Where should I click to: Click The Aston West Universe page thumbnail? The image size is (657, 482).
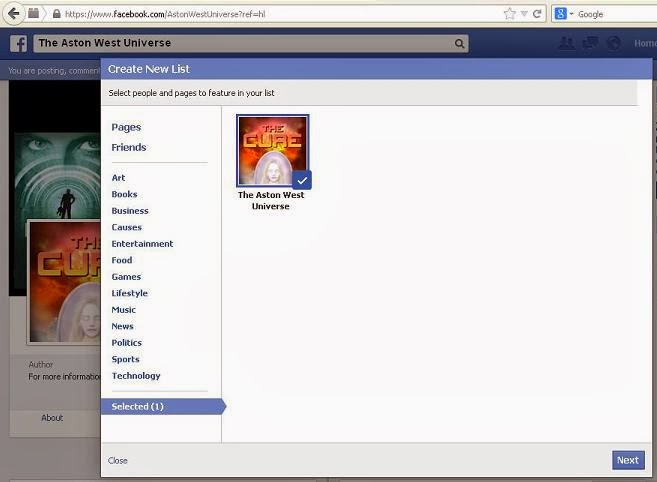272,150
